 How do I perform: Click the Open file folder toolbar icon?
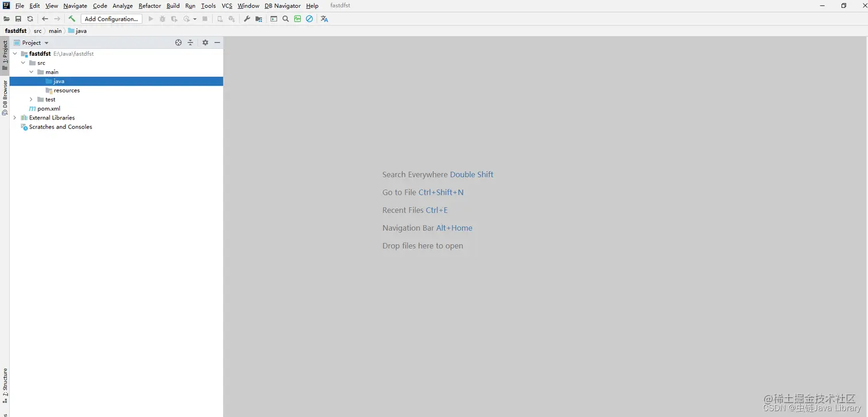[x=7, y=19]
